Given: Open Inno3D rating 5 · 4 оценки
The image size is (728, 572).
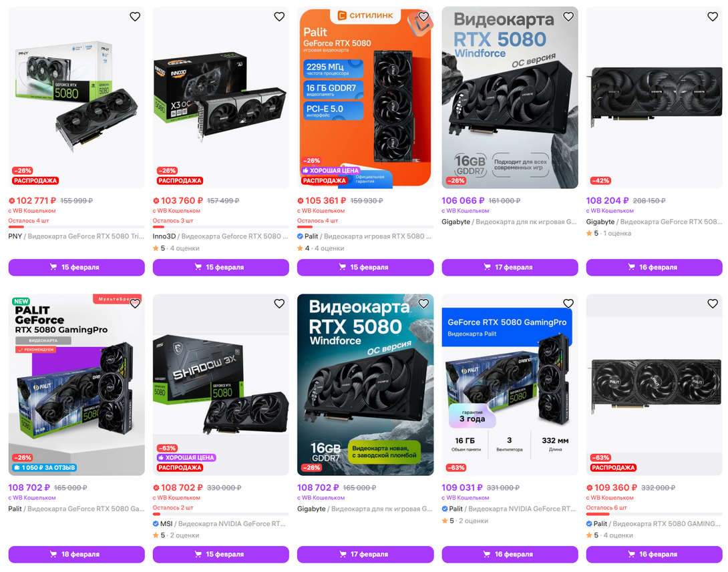Looking at the screenshot, I should point(176,248).
